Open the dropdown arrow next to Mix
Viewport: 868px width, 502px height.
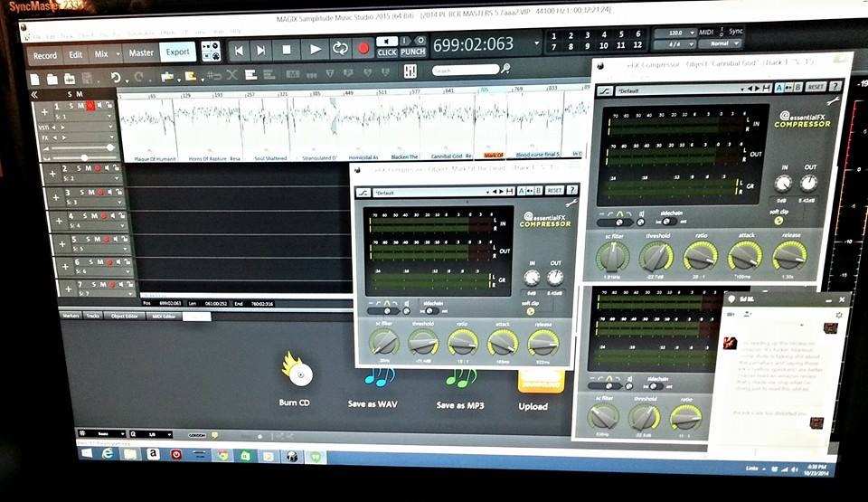[x=118, y=54]
